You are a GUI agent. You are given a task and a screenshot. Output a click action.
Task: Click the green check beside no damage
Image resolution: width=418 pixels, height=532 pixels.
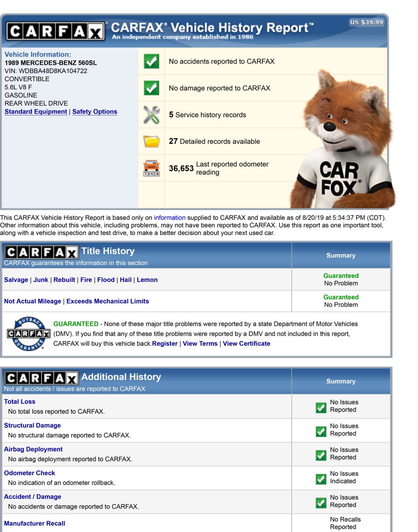(x=151, y=88)
